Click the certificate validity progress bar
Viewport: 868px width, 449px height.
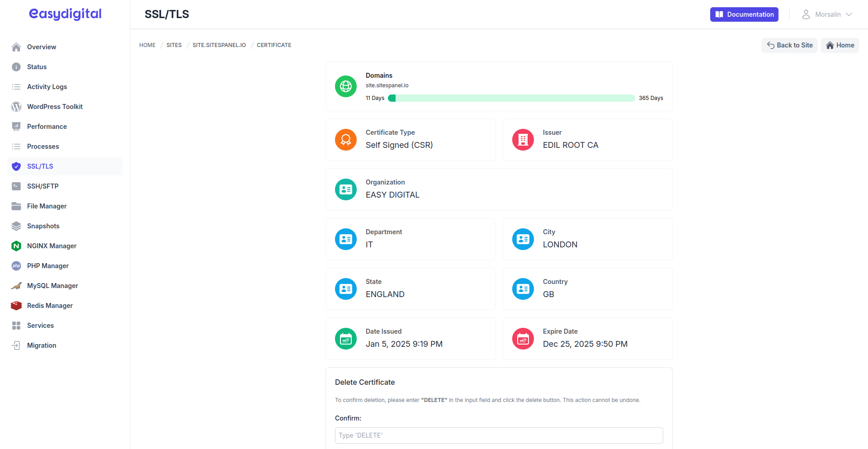(x=511, y=98)
